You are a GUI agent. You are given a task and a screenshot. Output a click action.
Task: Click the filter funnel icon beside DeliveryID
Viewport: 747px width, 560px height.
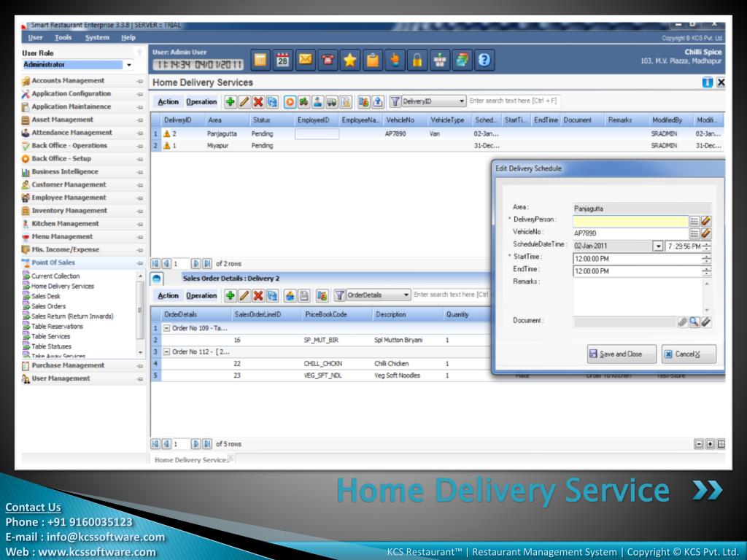tap(395, 101)
